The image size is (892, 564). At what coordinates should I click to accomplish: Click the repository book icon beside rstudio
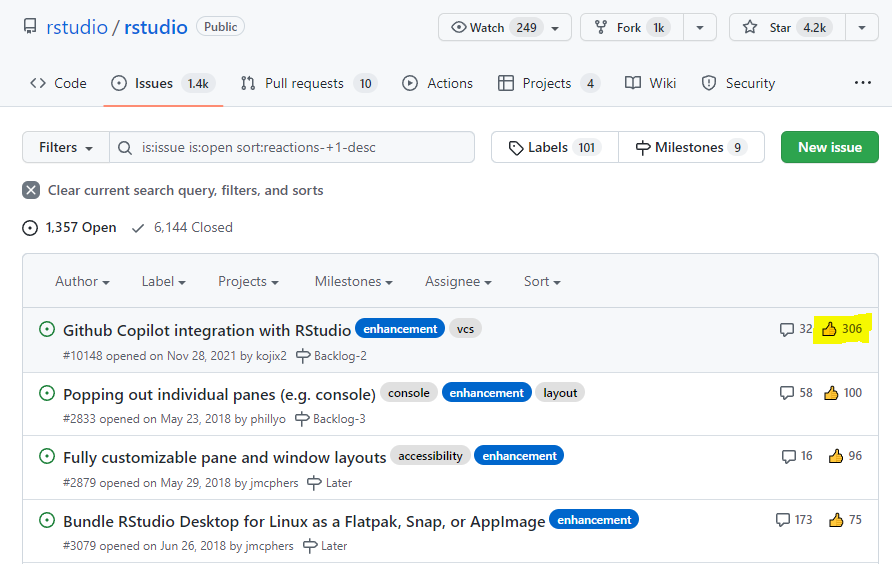click(x=30, y=26)
